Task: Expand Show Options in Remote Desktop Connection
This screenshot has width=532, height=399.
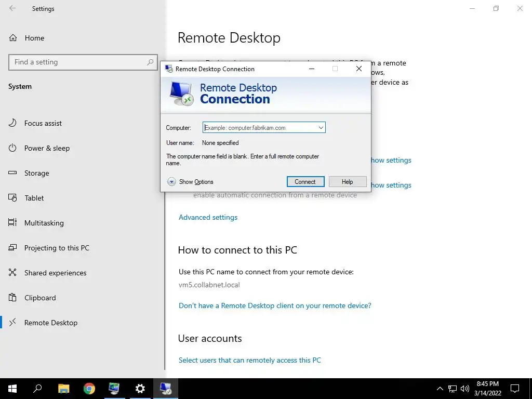Action: pos(190,182)
